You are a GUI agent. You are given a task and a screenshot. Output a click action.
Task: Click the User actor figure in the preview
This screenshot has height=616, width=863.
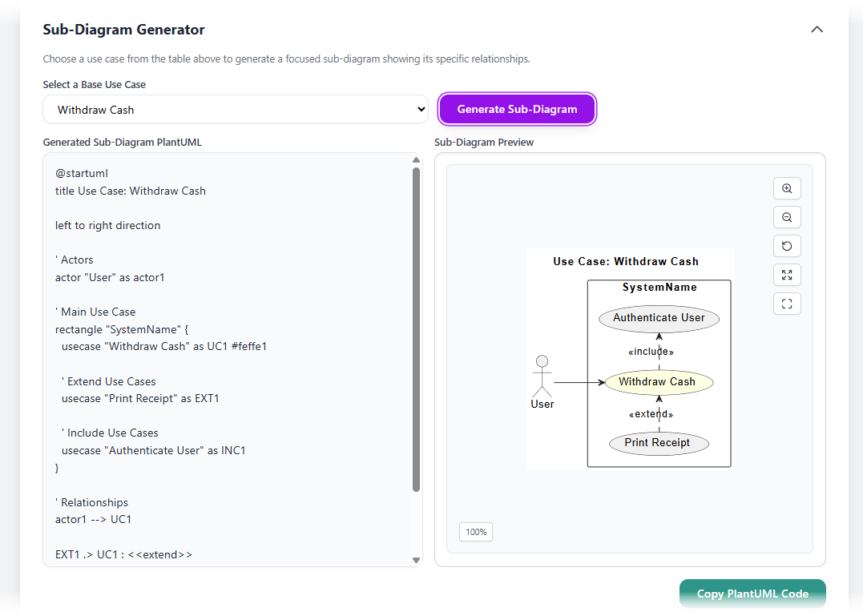click(x=542, y=376)
